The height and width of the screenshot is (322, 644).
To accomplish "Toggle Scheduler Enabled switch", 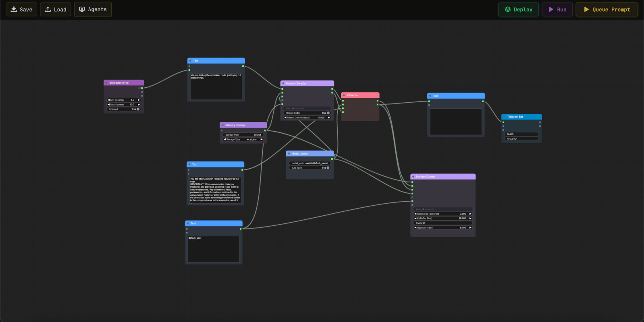I will click(138, 109).
